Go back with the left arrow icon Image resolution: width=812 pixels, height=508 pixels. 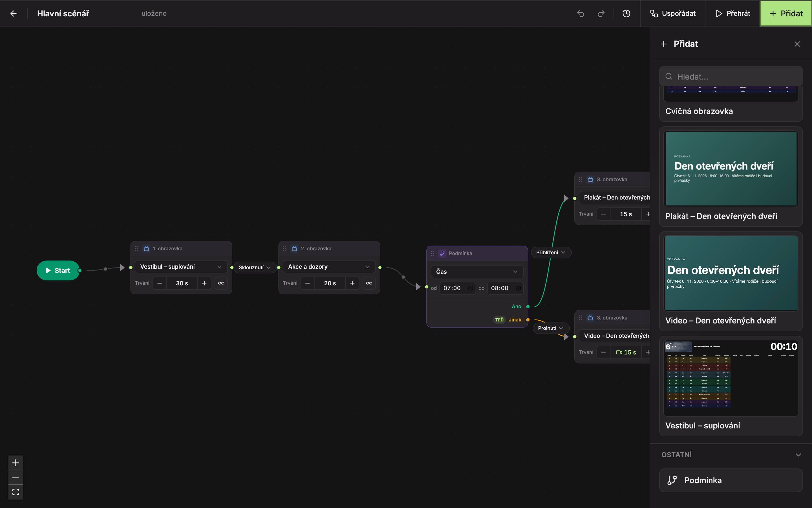(14, 14)
